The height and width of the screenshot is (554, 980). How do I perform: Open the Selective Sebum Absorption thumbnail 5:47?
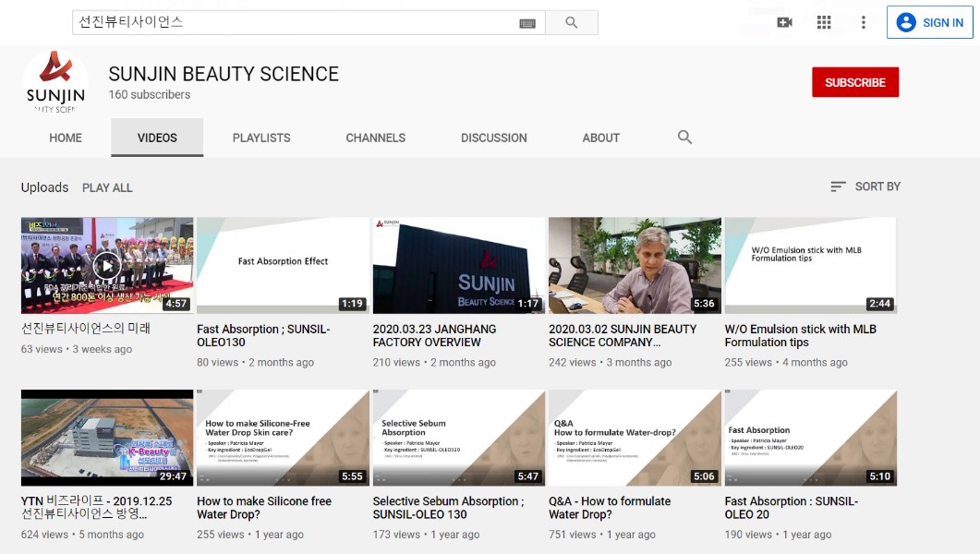[x=459, y=438]
